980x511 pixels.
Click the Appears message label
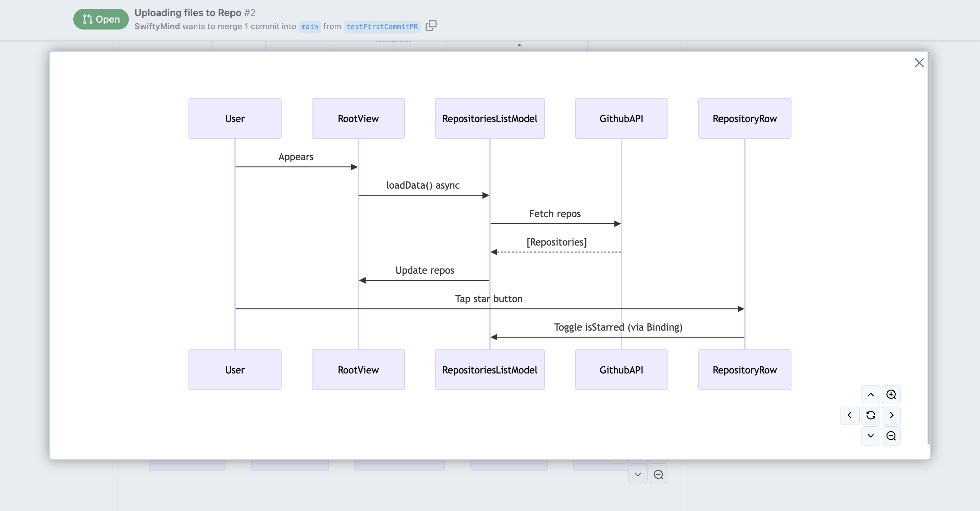pos(296,157)
